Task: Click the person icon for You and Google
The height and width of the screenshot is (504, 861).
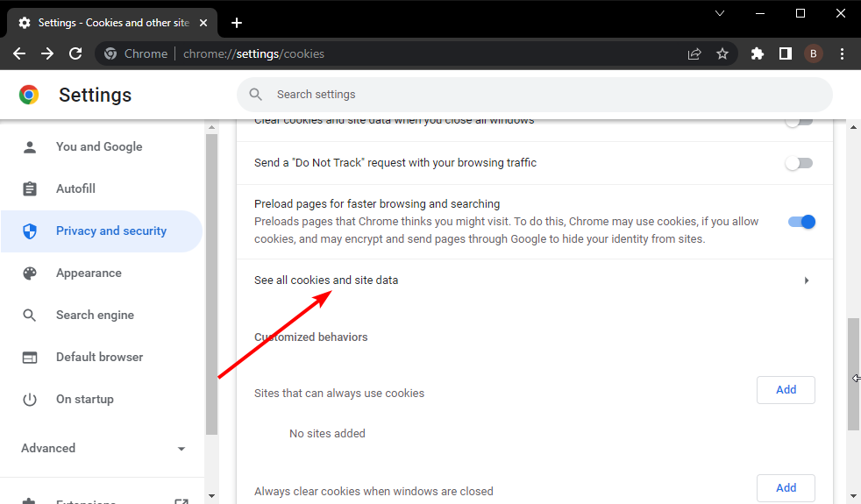Action: 30,146
